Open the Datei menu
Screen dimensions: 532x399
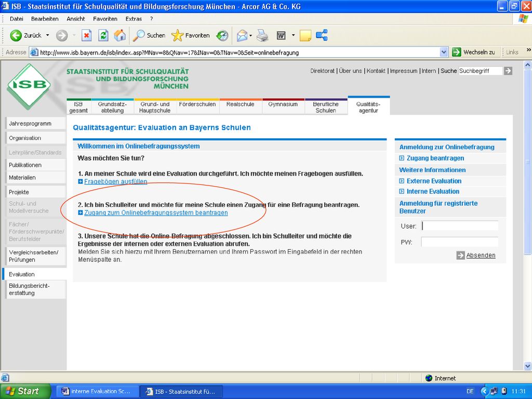pos(16,19)
